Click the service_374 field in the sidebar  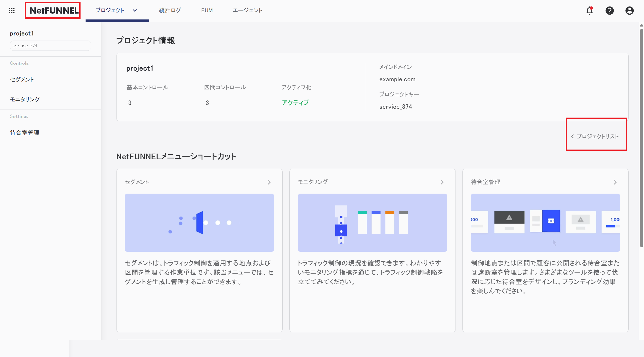[50, 46]
